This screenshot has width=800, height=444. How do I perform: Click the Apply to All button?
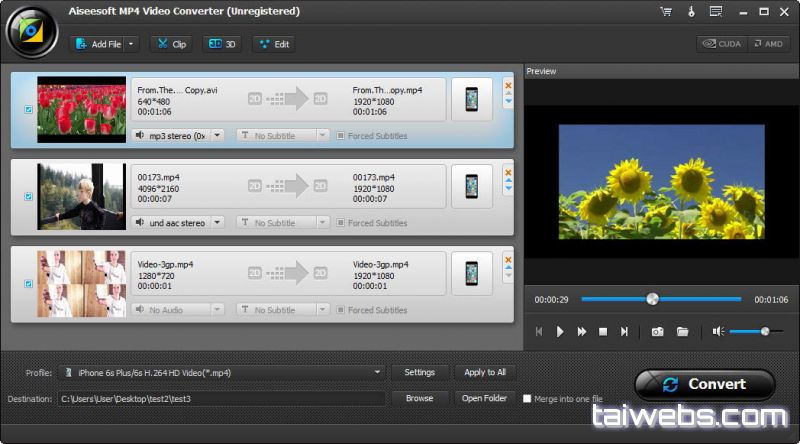485,372
